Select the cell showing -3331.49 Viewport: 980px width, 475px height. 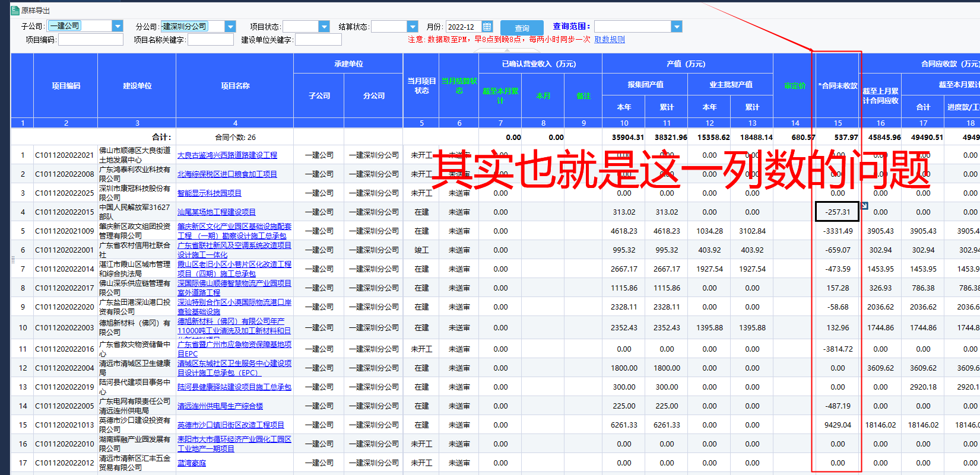pyautogui.click(x=838, y=231)
